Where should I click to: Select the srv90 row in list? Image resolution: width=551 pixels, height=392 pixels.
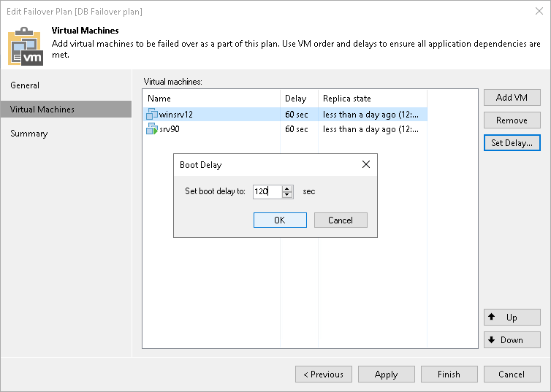coord(212,129)
